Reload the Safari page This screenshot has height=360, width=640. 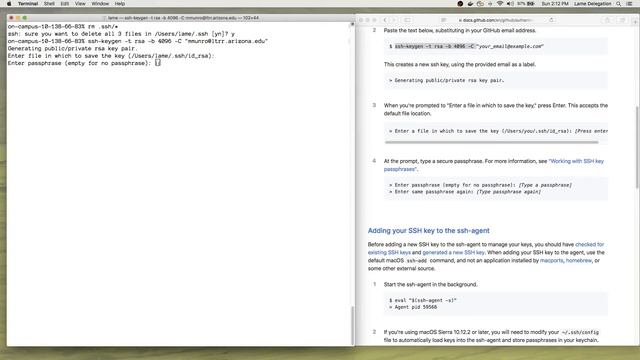551,20
